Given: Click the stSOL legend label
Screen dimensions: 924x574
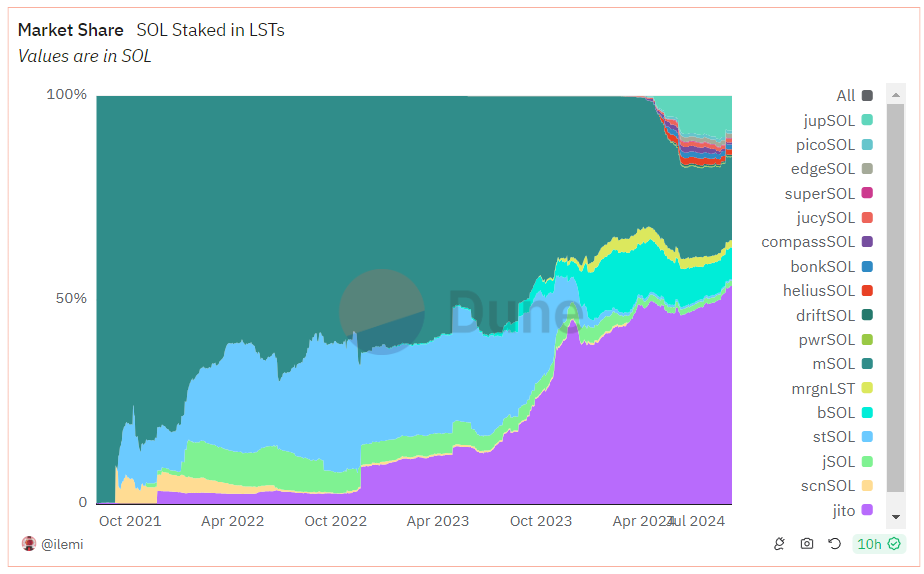Looking at the screenshot, I should click(x=833, y=437).
